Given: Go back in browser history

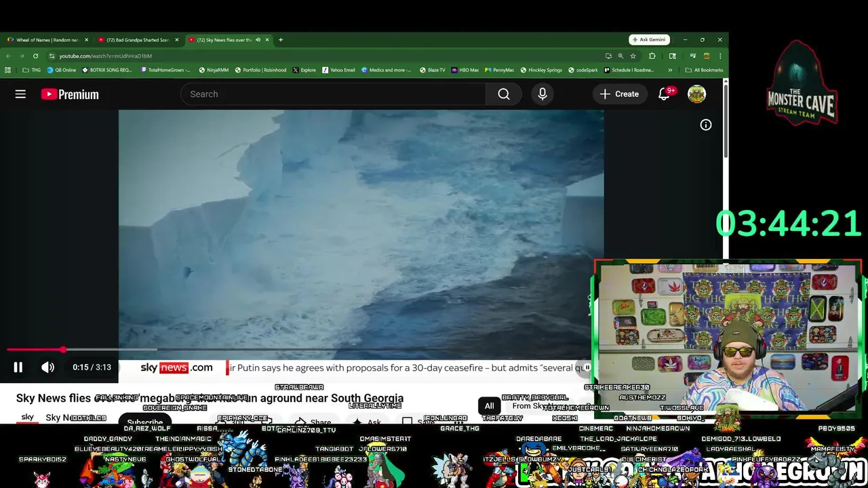Looking at the screenshot, I should click(8, 56).
